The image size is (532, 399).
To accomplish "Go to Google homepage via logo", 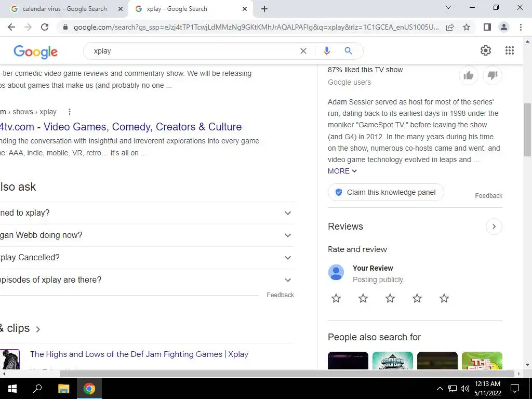I will tap(36, 51).
